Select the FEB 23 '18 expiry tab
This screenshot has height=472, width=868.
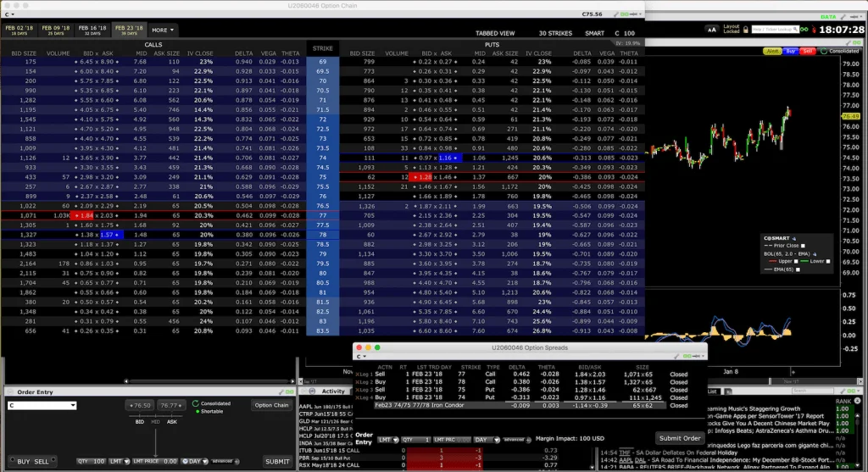(x=129, y=30)
